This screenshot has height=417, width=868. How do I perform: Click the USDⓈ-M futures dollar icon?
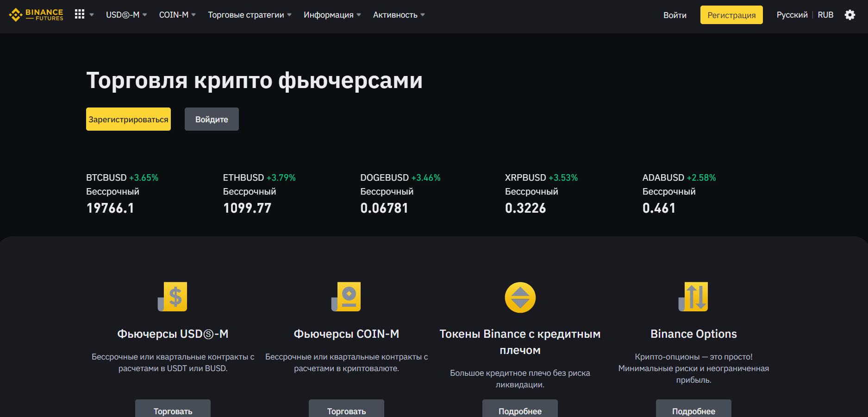tap(173, 297)
